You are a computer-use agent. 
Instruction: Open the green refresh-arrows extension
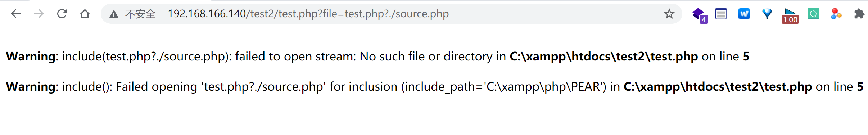pos(813,14)
